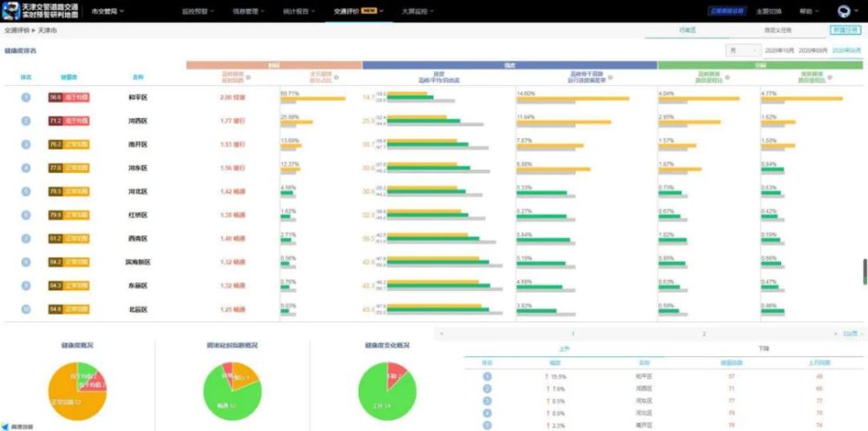
Task: Open the 10/页 page size dropdown
Action: tap(852, 334)
